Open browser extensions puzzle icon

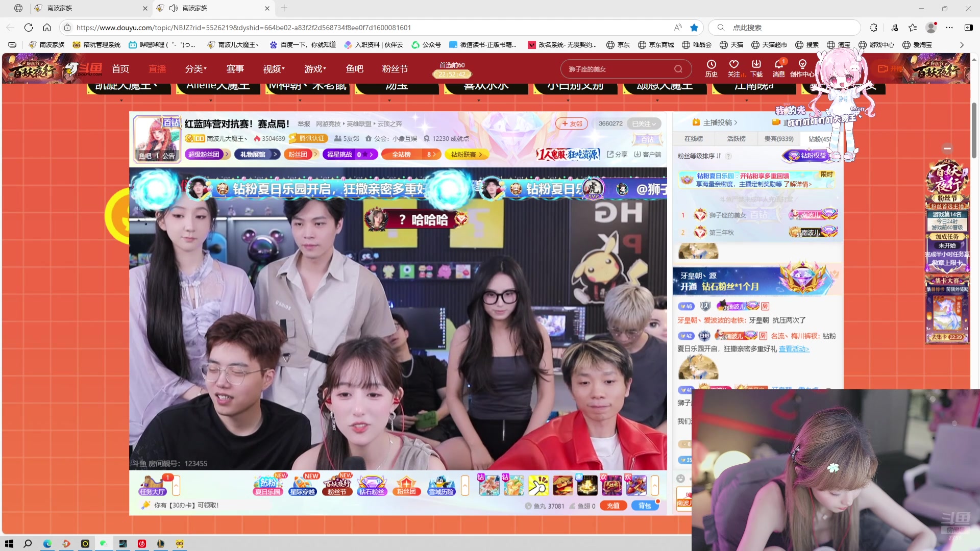click(874, 28)
